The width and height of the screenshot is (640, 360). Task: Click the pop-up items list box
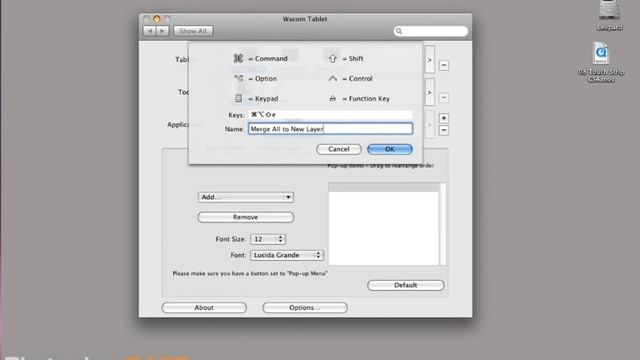pyautogui.click(x=384, y=224)
